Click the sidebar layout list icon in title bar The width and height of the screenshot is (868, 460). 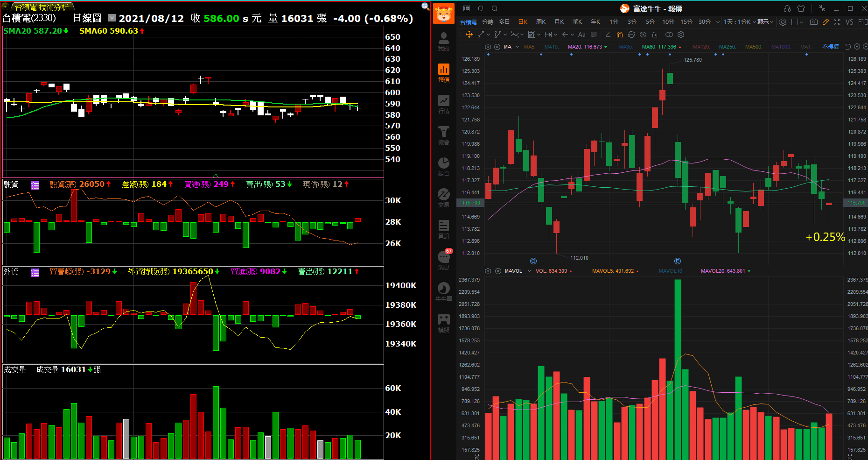pyautogui.click(x=467, y=8)
